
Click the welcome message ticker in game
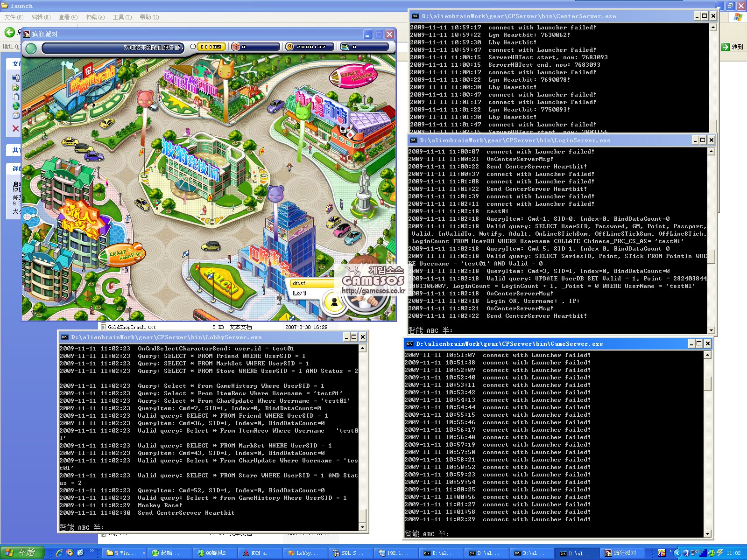coord(112,47)
